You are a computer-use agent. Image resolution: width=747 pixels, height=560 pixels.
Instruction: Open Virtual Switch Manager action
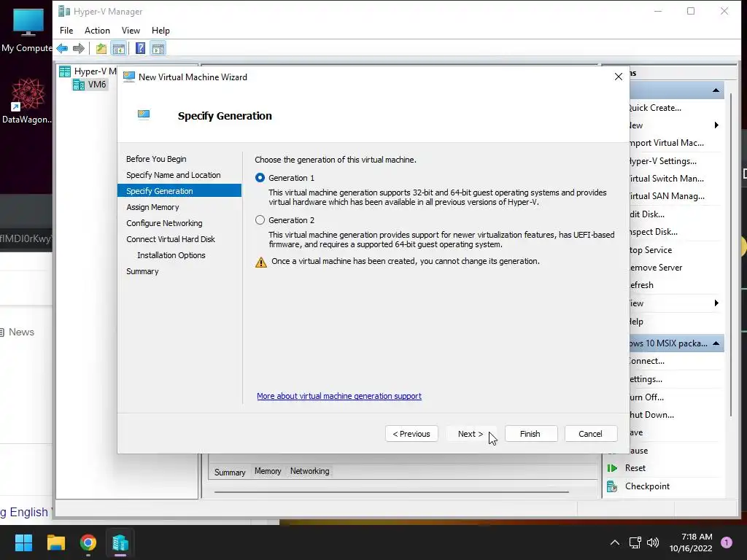(666, 179)
